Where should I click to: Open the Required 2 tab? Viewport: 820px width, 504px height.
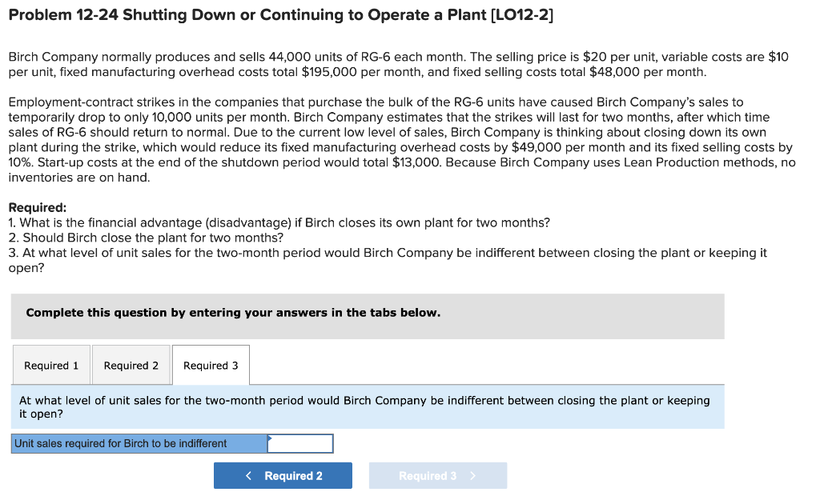click(131, 365)
